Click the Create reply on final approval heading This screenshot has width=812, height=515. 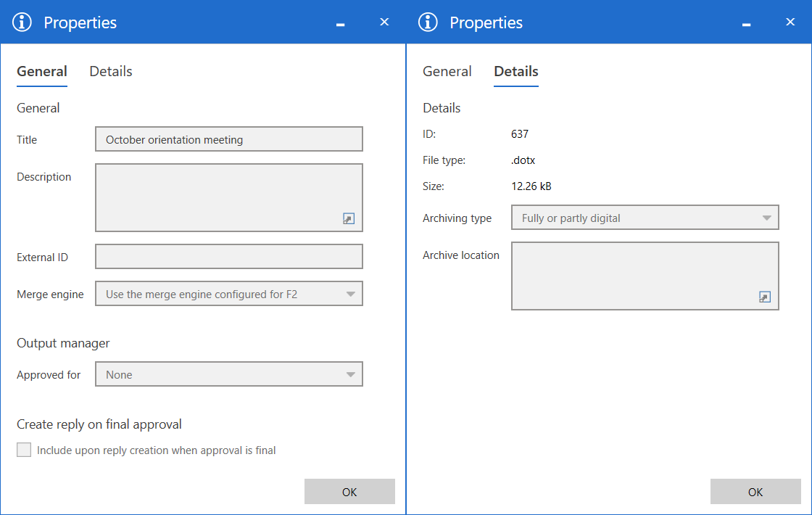[99, 424]
